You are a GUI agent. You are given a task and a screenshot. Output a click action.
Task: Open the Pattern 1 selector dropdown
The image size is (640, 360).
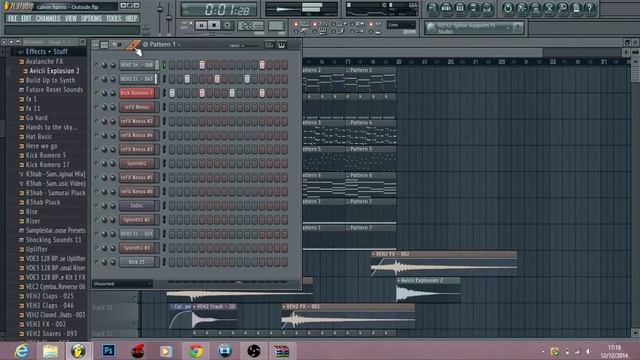point(162,44)
